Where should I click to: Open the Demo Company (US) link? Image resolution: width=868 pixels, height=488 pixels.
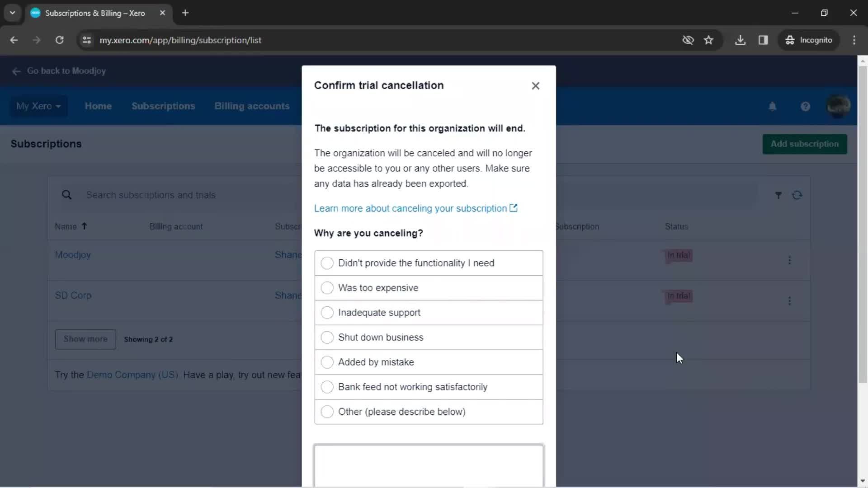tap(132, 375)
